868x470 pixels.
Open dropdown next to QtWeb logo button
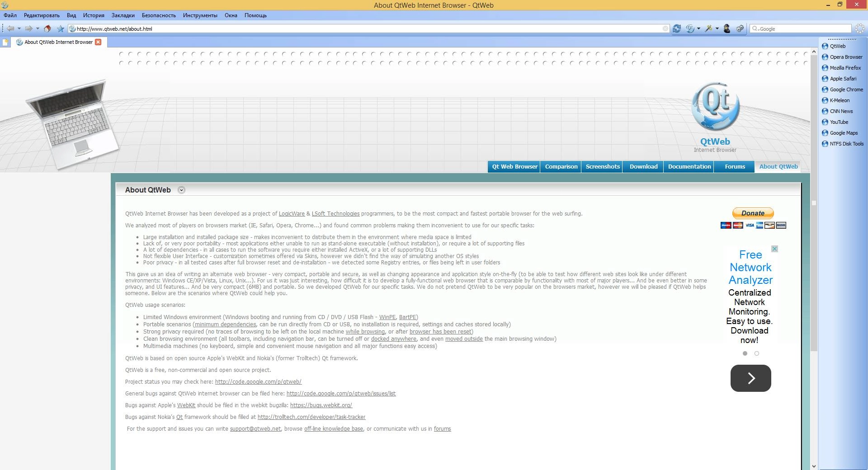coord(698,28)
